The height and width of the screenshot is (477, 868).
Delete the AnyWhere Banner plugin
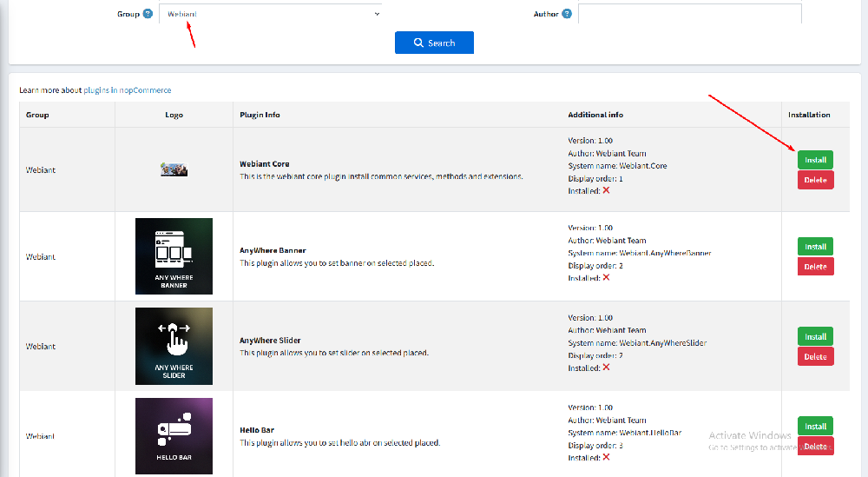pyautogui.click(x=815, y=267)
